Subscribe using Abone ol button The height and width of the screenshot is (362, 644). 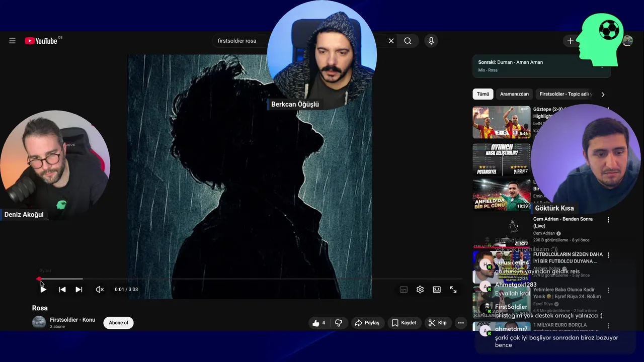pyautogui.click(x=119, y=323)
